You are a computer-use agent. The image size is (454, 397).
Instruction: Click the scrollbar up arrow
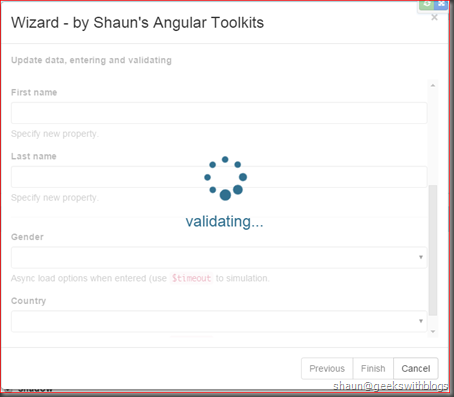pyautogui.click(x=433, y=86)
